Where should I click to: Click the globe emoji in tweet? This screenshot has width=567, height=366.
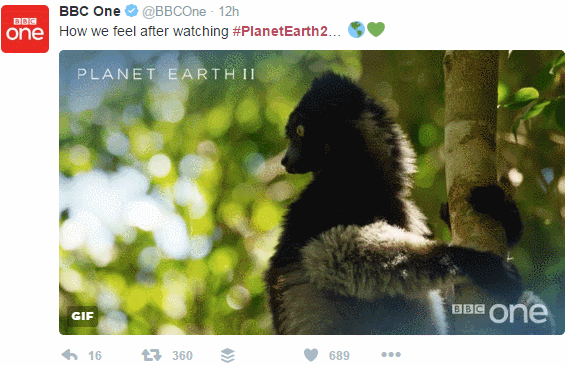coord(356,30)
